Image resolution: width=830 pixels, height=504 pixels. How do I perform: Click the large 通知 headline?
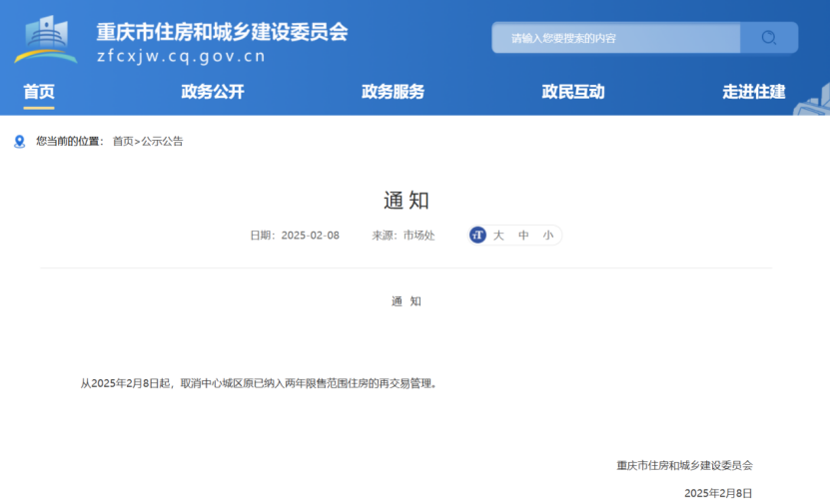(407, 200)
